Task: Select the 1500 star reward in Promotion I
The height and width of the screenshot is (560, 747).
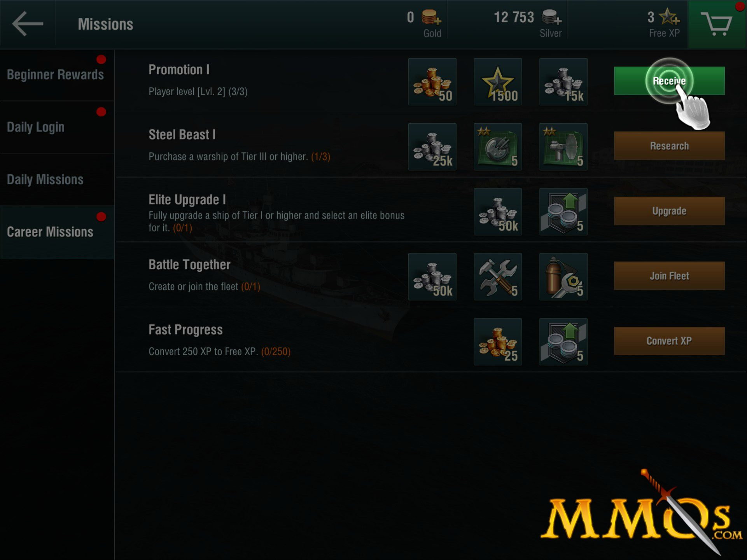Action: 498,82
